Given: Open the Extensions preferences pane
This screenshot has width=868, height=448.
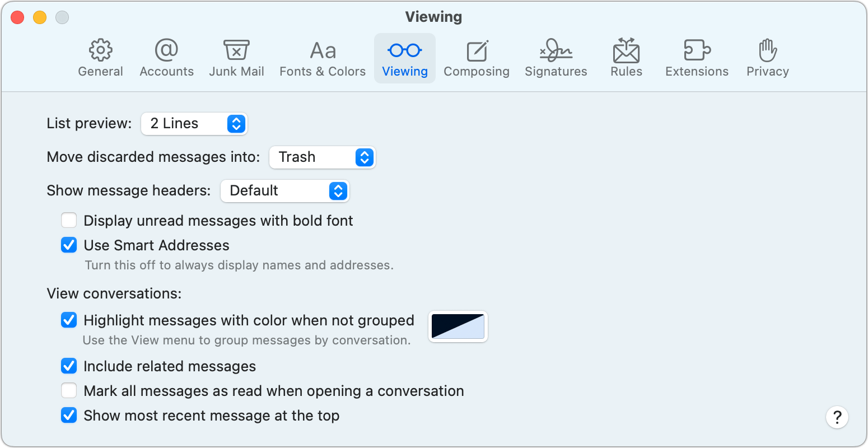Looking at the screenshot, I should 697,56.
